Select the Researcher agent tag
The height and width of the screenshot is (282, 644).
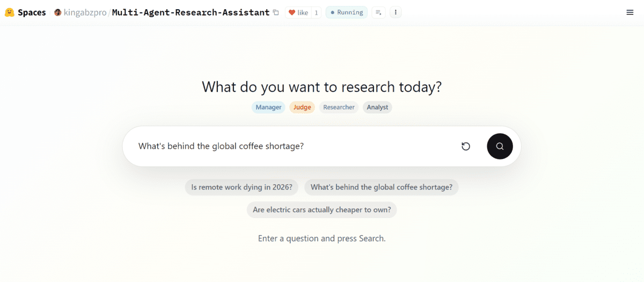point(339,107)
